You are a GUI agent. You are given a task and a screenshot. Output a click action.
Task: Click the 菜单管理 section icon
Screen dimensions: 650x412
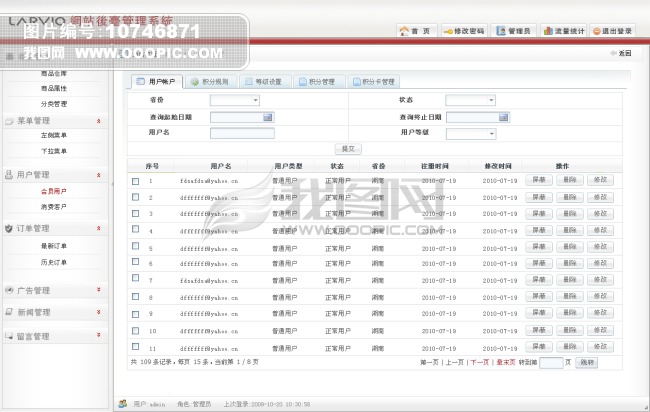click(x=9, y=121)
